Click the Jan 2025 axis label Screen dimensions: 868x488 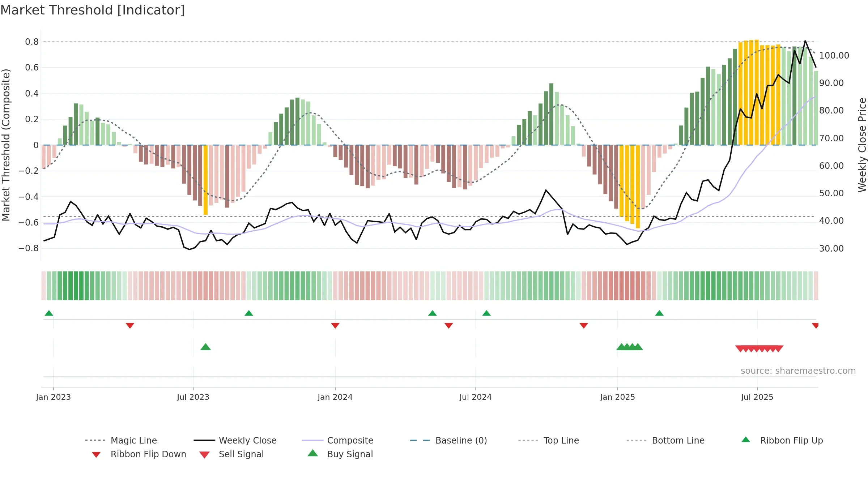click(618, 397)
